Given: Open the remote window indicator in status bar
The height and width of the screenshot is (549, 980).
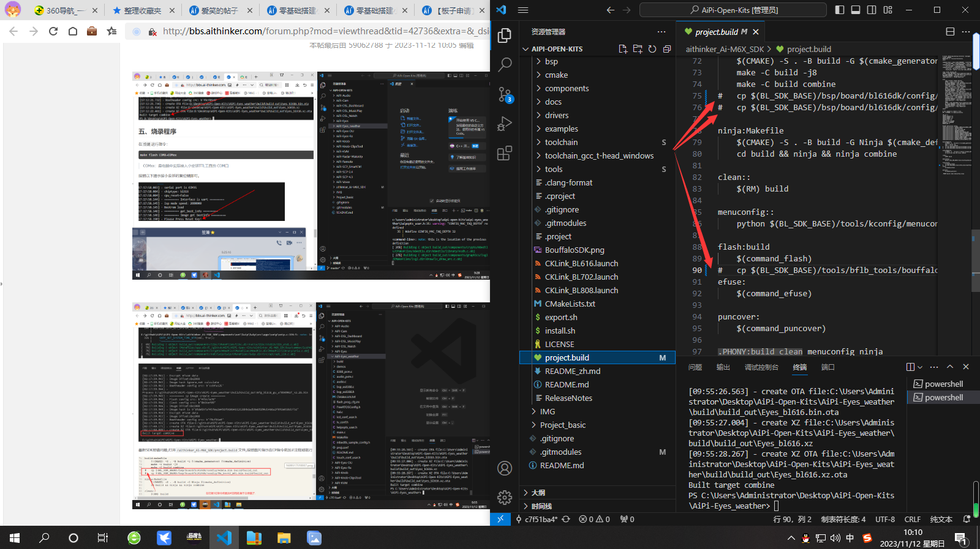Looking at the screenshot, I should click(500, 519).
